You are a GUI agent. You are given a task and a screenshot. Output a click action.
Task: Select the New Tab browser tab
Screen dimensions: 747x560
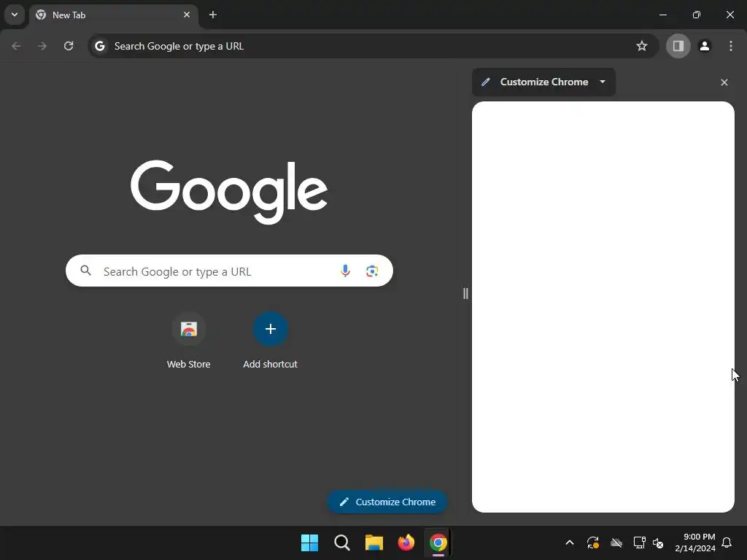pos(113,15)
